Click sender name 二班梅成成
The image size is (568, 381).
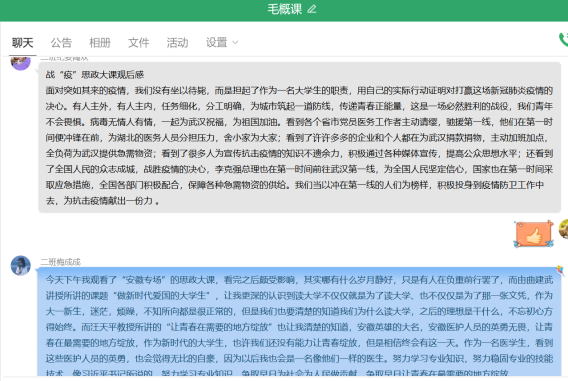[60, 262]
